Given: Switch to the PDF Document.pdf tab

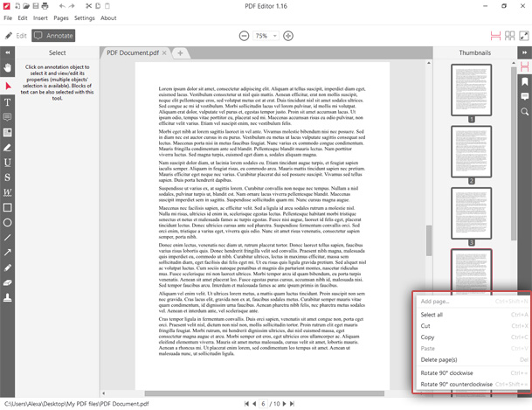Looking at the screenshot, I should (133, 52).
